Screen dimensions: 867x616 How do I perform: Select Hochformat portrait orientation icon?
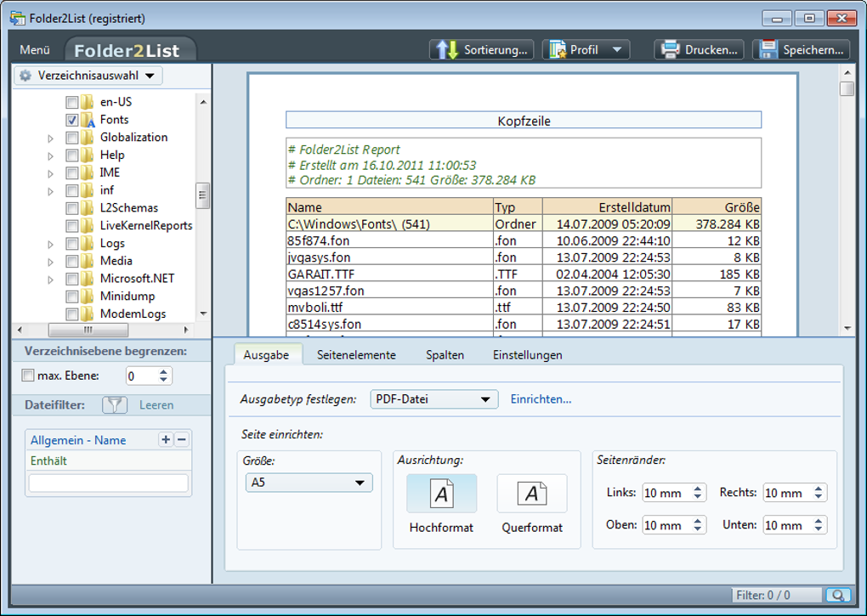coord(441,494)
